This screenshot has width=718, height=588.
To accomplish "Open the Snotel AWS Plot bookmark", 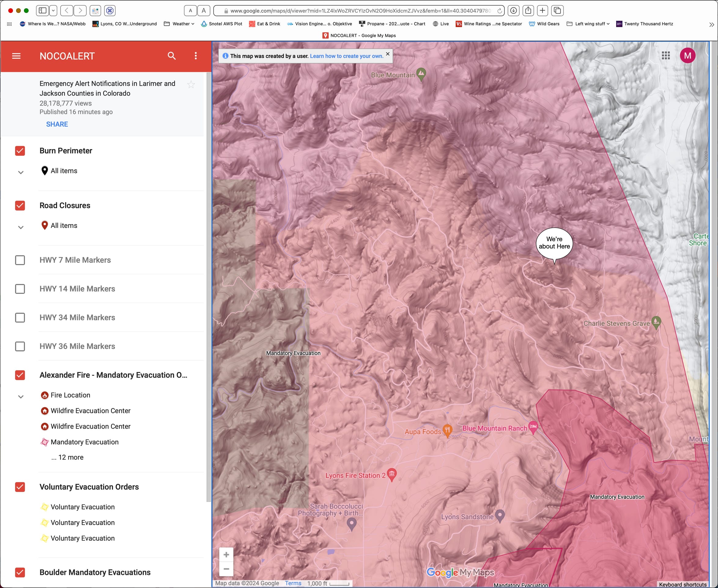I will pos(222,24).
